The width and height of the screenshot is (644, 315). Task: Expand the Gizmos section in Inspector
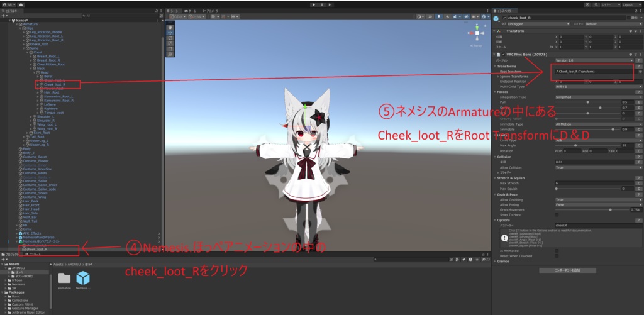(x=495, y=261)
